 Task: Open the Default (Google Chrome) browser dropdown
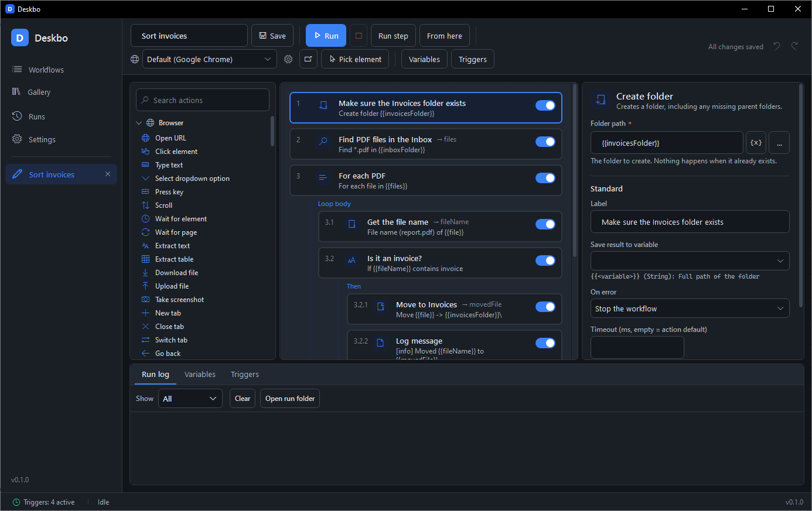(209, 59)
